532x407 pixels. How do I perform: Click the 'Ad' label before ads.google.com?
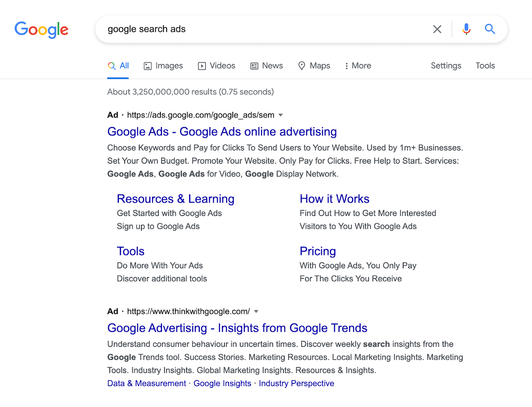[x=113, y=115]
